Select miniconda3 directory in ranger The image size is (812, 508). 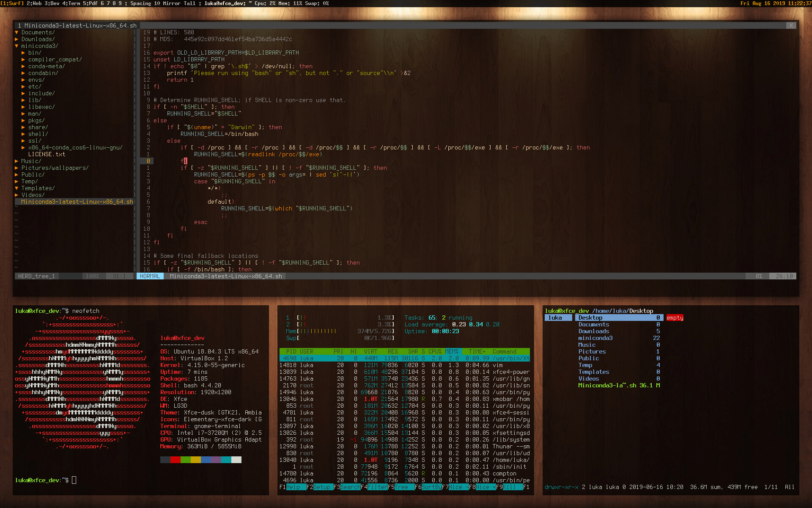point(595,338)
